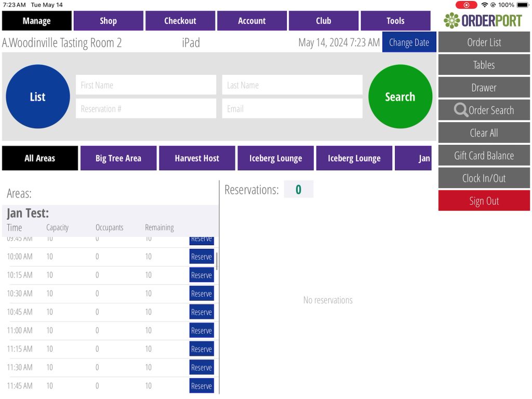The image size is (532, 399).
Task: Type in the First Name field
Action: (145, 85)
